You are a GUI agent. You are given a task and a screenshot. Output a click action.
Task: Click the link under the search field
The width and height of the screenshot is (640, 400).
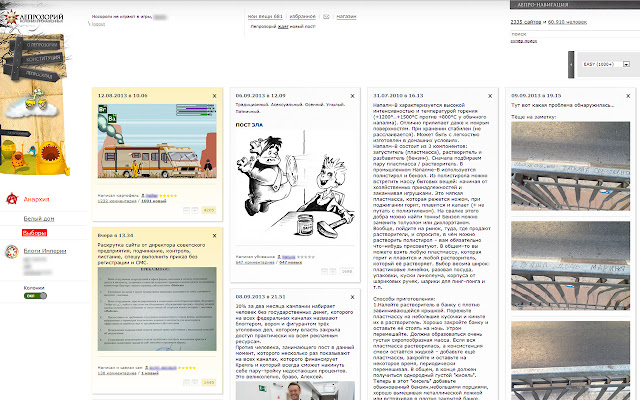524,41
